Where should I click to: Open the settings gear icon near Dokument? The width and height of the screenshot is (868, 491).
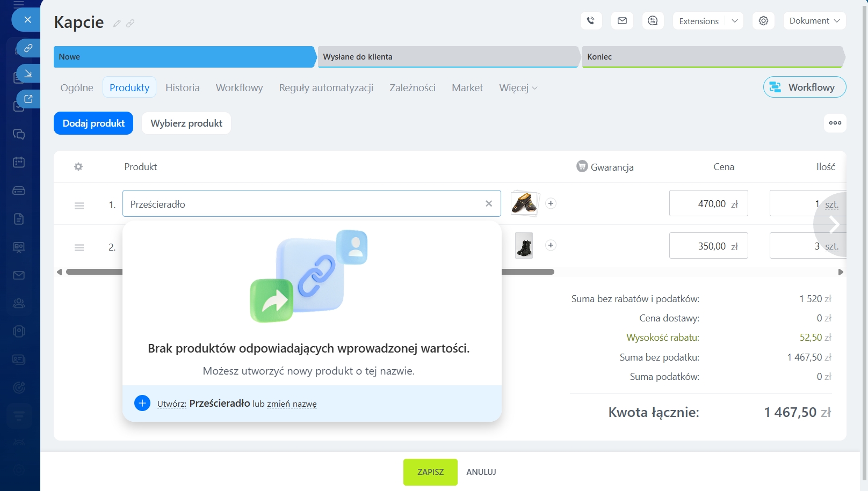763,21
